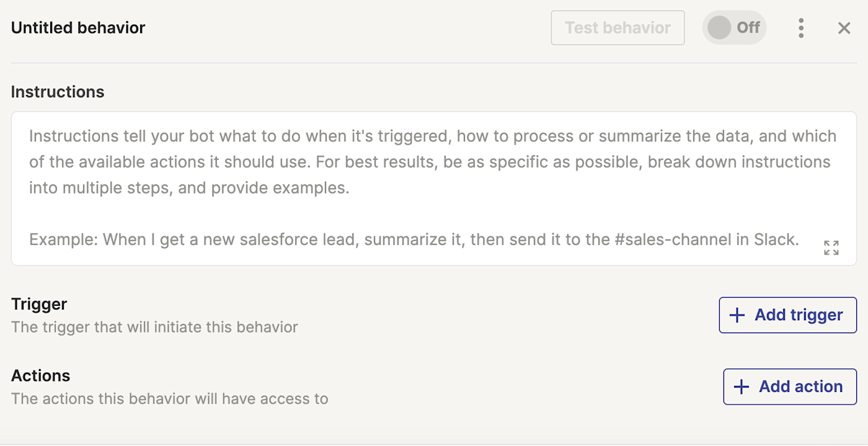The image size is (868, 446).
Task: Click the Trigger section heading
Action: (39, 304)
